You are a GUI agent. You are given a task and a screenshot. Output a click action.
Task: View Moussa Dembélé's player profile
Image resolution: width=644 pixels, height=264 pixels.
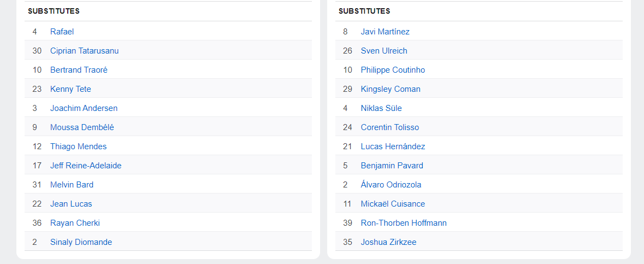(x=82, y=127)
